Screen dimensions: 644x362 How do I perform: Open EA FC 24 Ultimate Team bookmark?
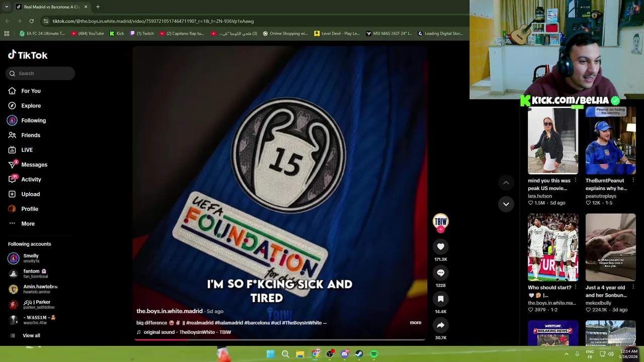point(42,34)
